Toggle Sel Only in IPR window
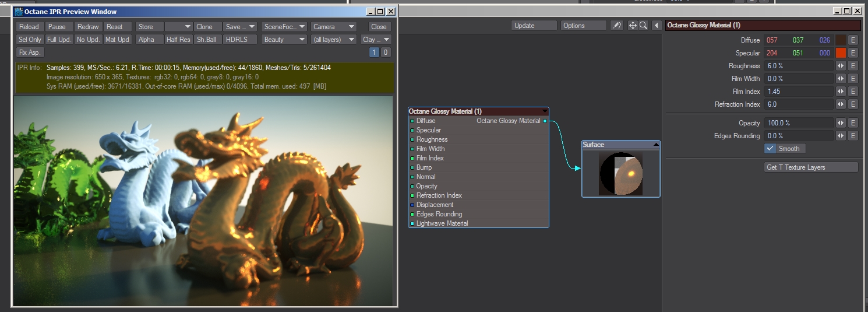Screen dimensions: 868x312 pyautogui.click(x=30, y=40)
